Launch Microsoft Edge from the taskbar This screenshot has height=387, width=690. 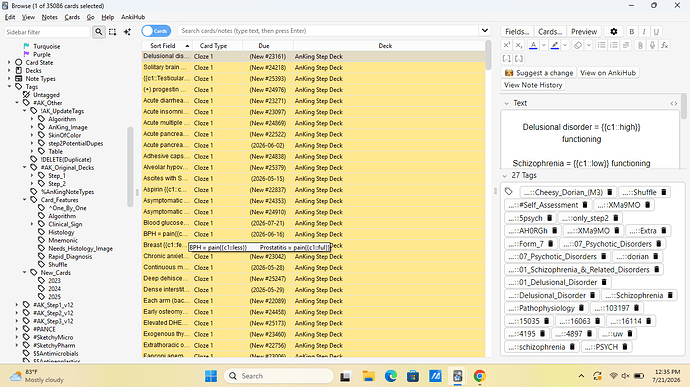pos(390,376)
